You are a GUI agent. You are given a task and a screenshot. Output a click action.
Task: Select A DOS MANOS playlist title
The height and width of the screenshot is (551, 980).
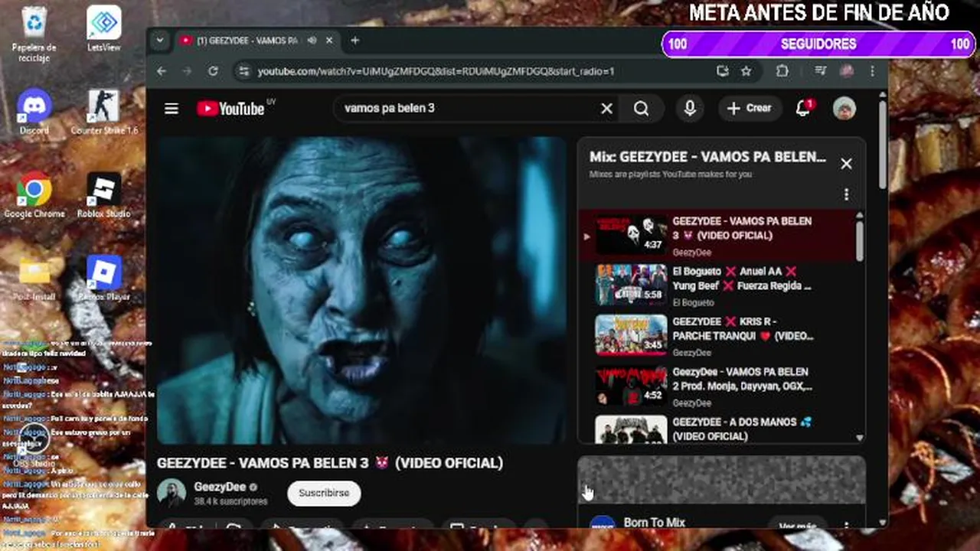click(742, 429)
